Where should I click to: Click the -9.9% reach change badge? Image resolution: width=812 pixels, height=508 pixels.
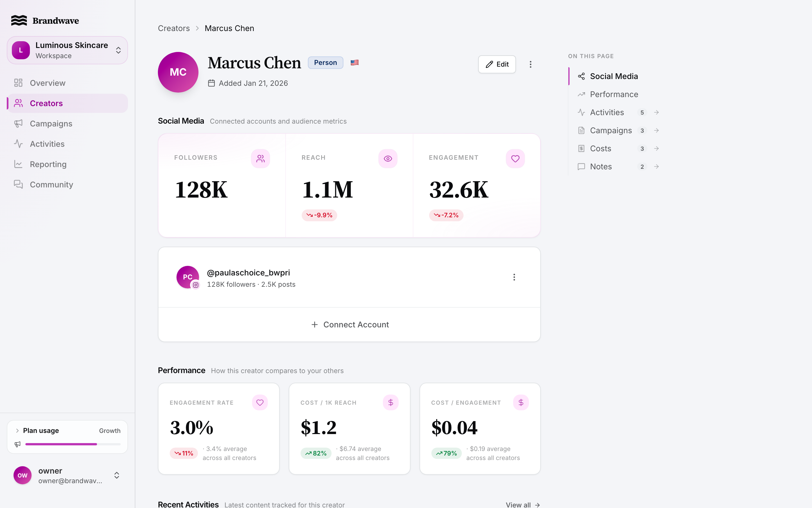(319, 215)
